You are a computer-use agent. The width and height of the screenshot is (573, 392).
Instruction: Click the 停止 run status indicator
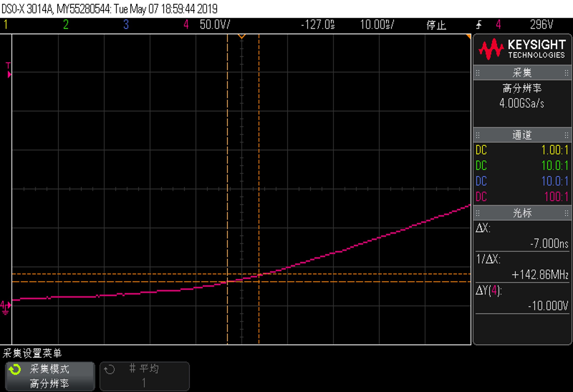pos(436,25)
